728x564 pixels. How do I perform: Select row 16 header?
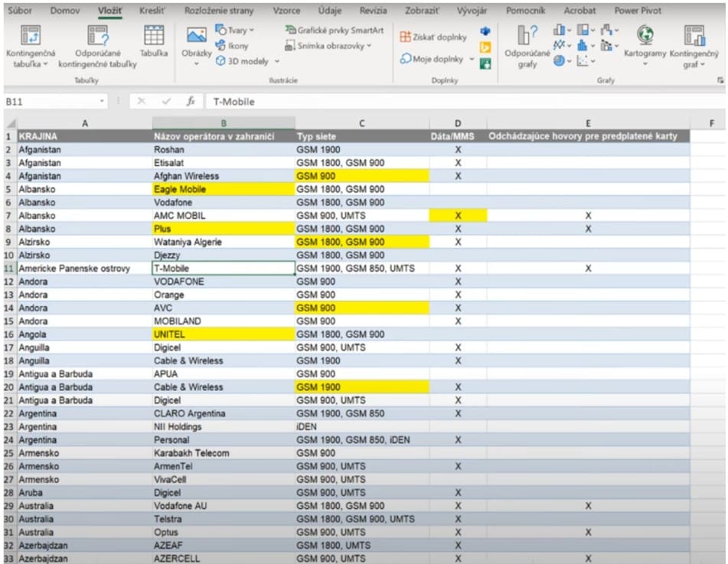(10, 334)
